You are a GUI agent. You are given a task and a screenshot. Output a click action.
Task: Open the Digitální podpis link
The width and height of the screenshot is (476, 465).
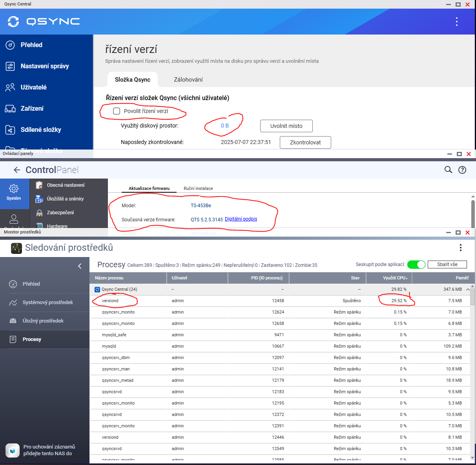click(x=241, y=219)
